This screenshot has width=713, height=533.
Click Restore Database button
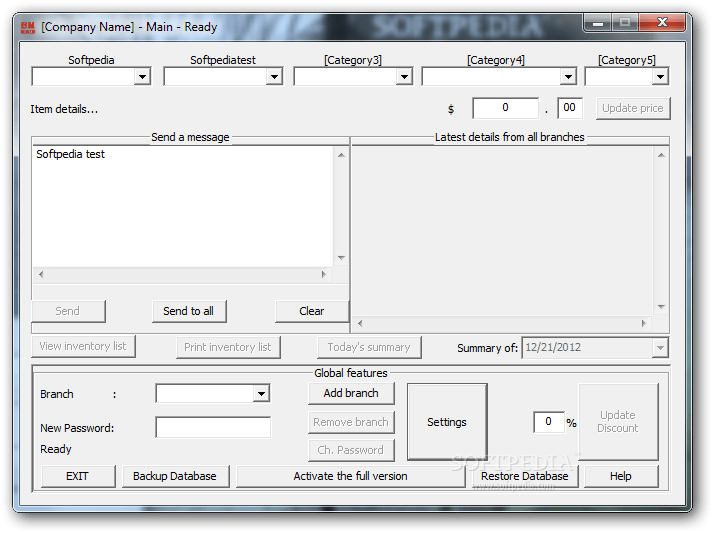525,476
